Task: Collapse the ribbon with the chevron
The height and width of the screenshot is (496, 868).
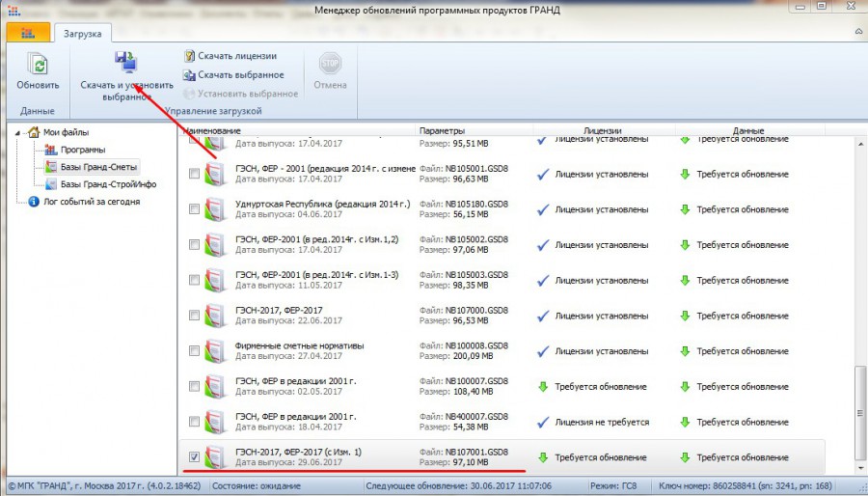Action: pyautogui.click(x=858, y=31)
